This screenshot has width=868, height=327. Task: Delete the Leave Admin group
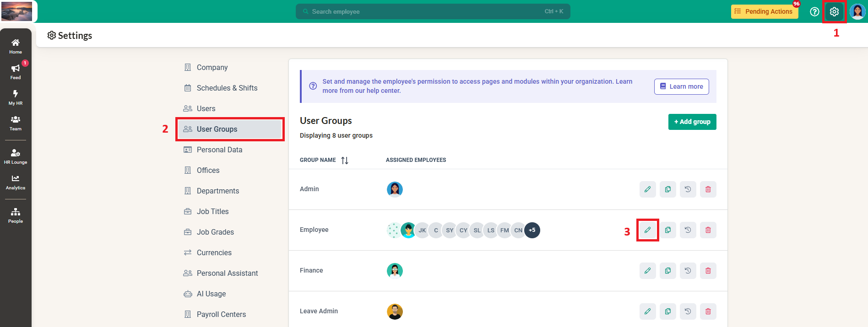[708, 311]
